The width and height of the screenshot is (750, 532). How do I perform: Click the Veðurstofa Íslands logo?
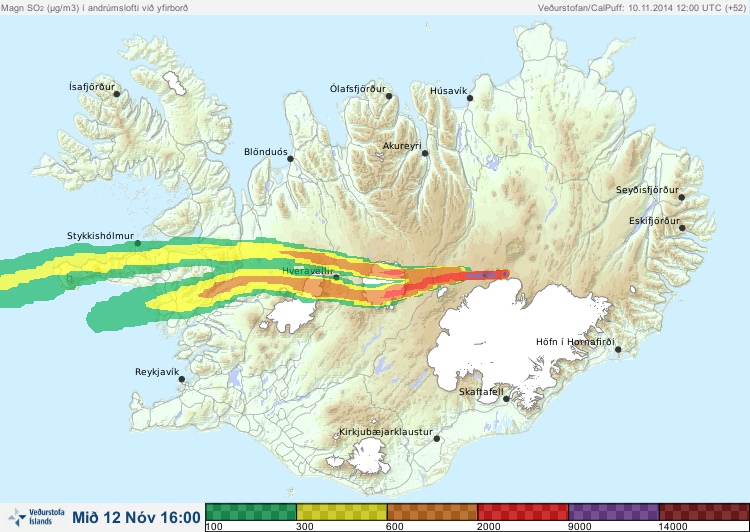(x=36, y=517)
